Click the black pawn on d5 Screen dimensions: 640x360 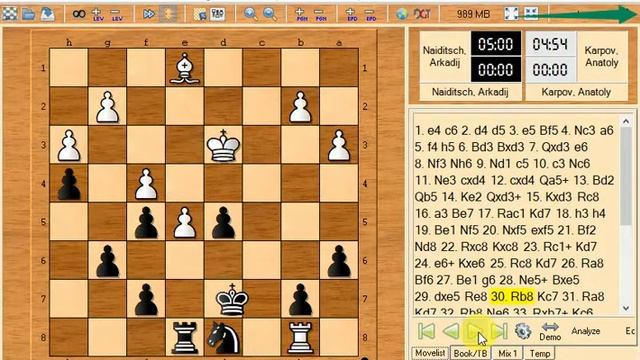pyautogui.click(x=223, y=222)
